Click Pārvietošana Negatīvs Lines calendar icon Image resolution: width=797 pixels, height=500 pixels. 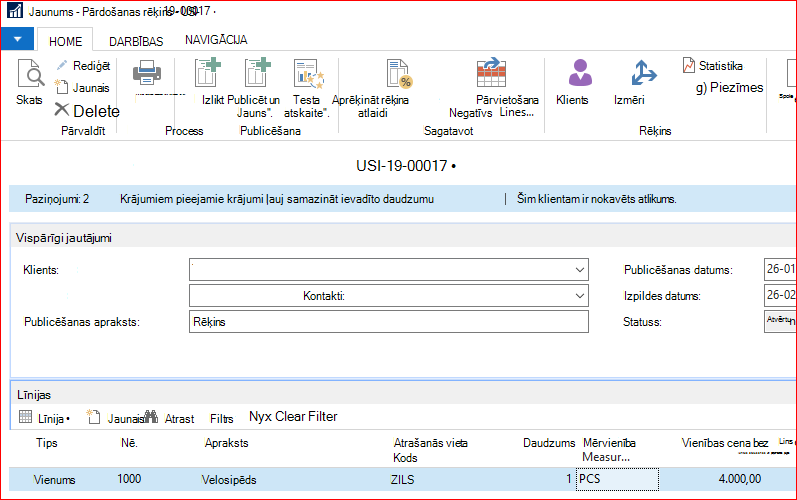(x=491, y=73)
